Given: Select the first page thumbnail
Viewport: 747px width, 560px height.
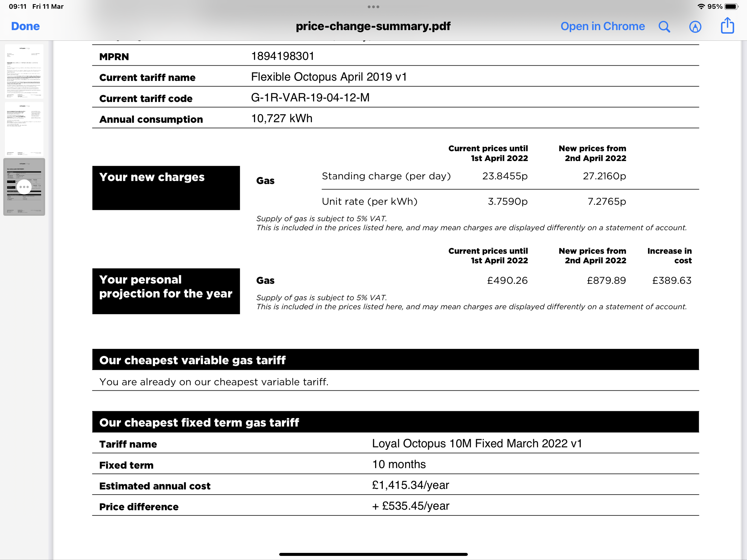Looking at the screenshot, I should point(24,71).
